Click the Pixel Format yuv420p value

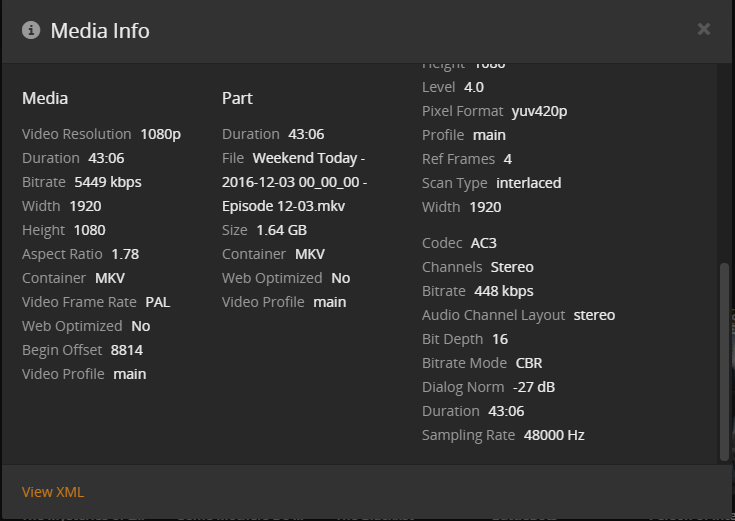click(x=539, y=111)
